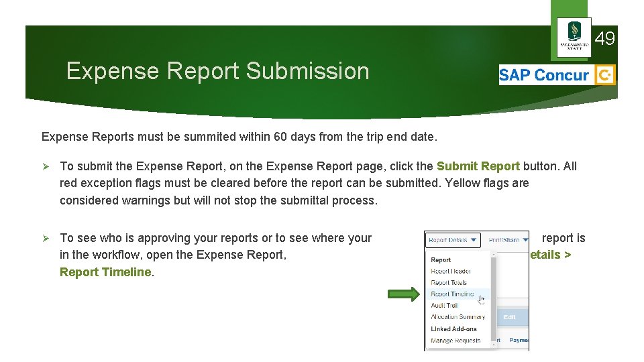Open the Print/Share dropdown
The image size is (644, 362).
coord(508,240)
